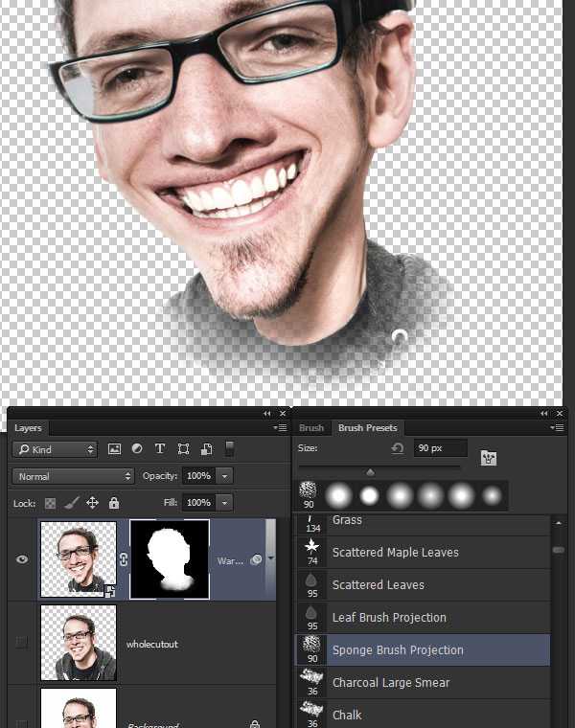Close the Layers panel

point(283,413)
